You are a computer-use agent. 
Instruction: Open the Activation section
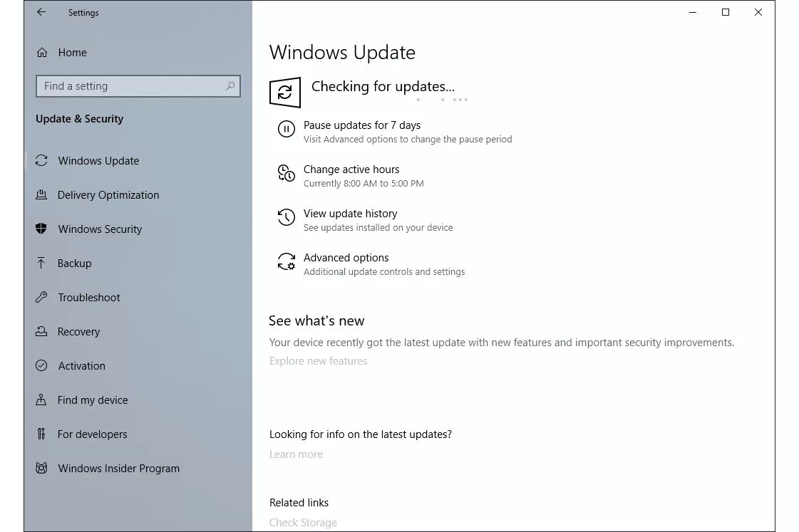coord(81,365)
